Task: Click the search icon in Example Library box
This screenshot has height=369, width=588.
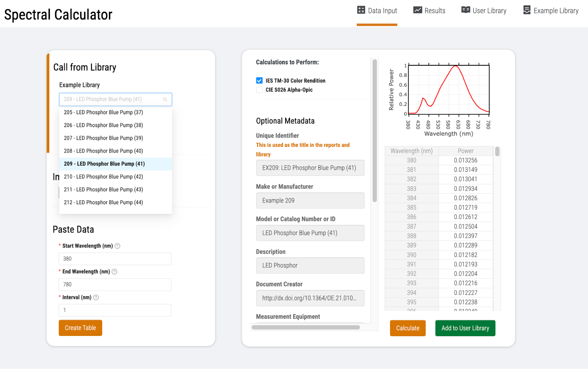Action: 165,100
